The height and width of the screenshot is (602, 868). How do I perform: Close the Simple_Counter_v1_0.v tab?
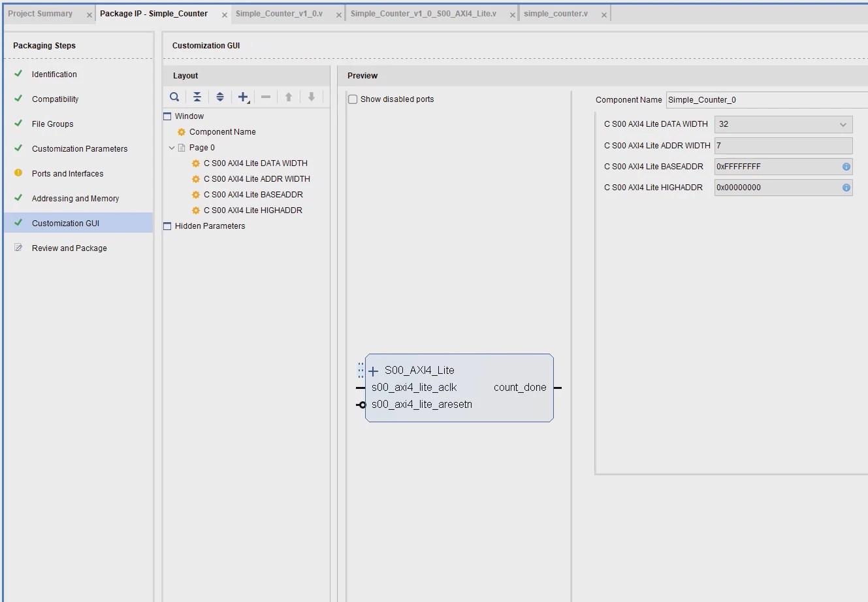tap(339, 14)
